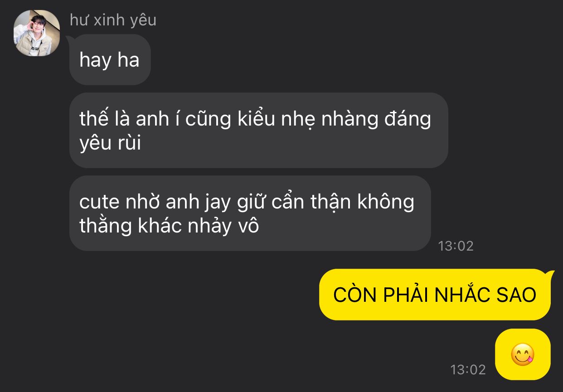Select the yellow 'CÒN PHẢI NHẮC SAO' bubble

435,295
